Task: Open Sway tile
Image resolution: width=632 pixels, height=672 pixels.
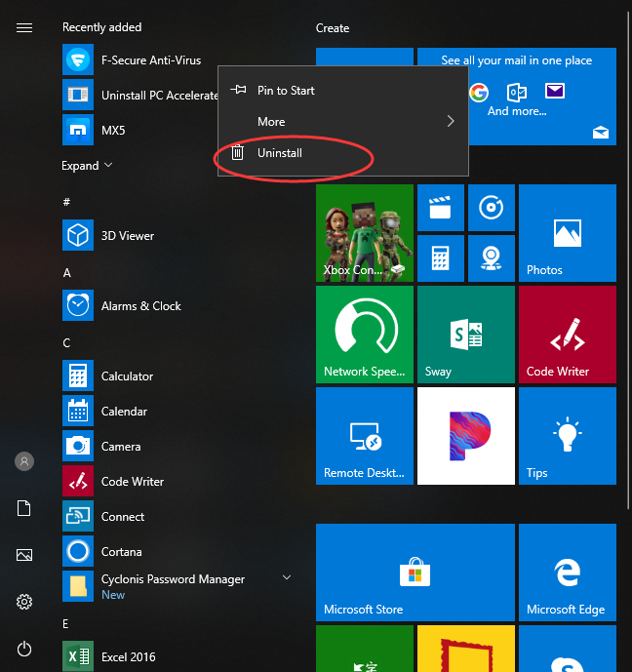Action: point(466,335)
